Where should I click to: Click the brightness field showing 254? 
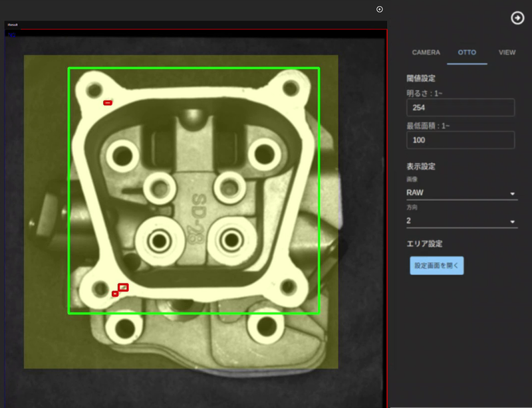click(x=460, y=108)
